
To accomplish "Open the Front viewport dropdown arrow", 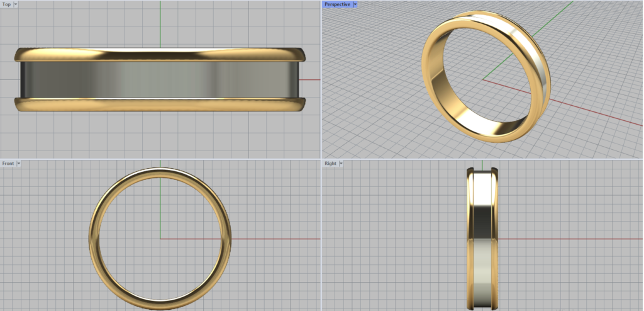I will [19, 163].
